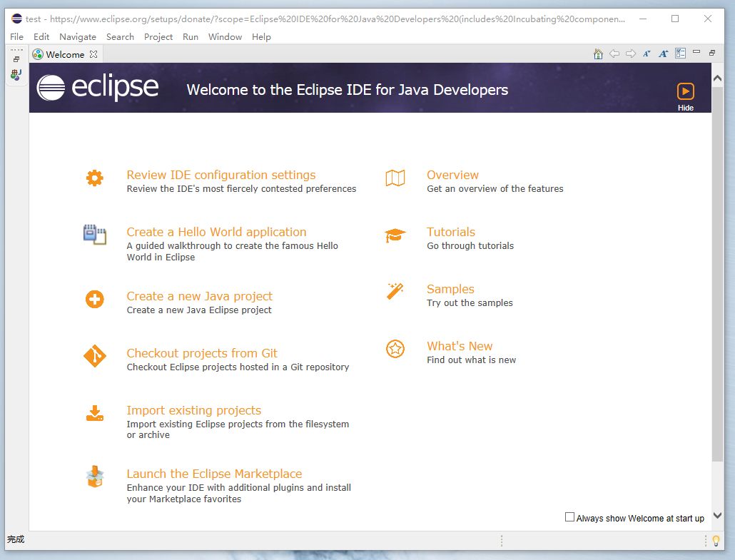The height and width of the screenshot is (560, 735).
Task: Click the Hide play-arrow icon
Action: click(685, 91)
